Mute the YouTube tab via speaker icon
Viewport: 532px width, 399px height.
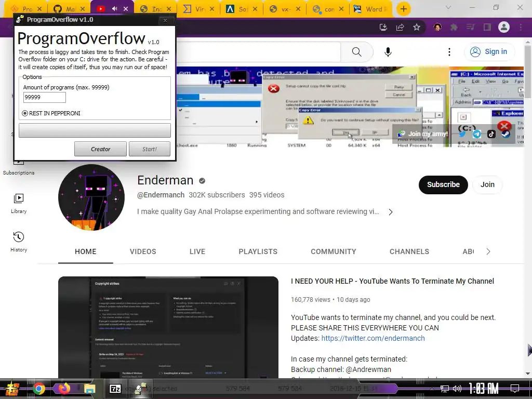click(x=115, y=9)
